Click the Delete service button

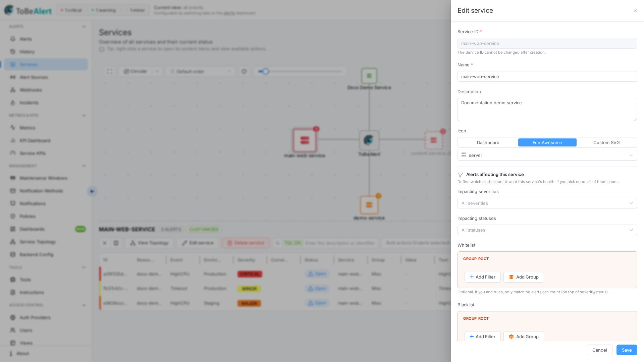[x=246, y=243]
